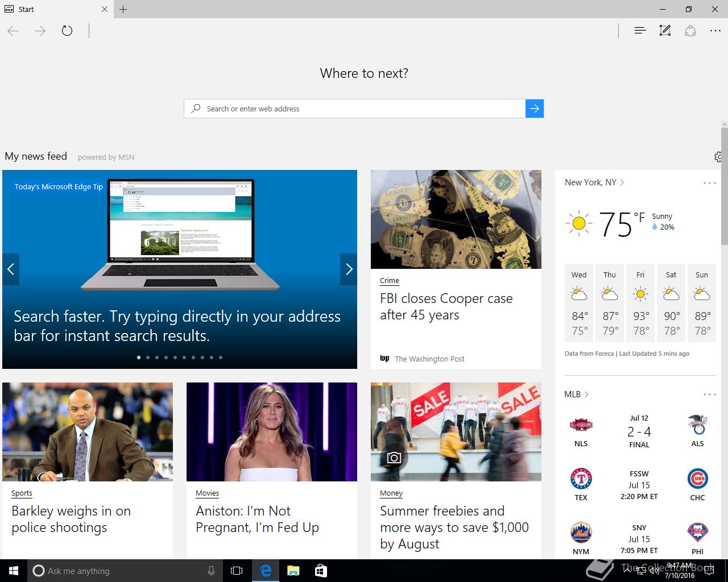The height and width of the screenshot is (582, 728).
Task: Open the Windows Store taskbar icon
Action: coord(321,571)
